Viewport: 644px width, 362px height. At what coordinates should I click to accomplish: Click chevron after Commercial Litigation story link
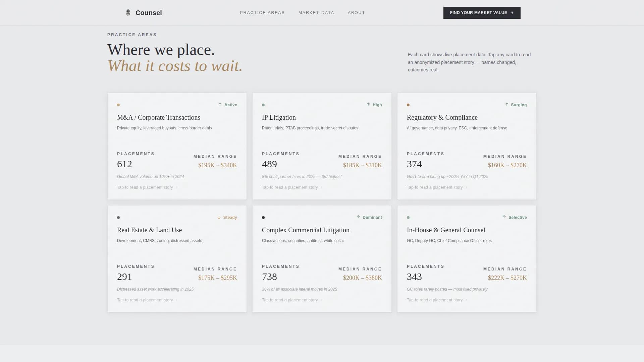(x=322, y=300)
